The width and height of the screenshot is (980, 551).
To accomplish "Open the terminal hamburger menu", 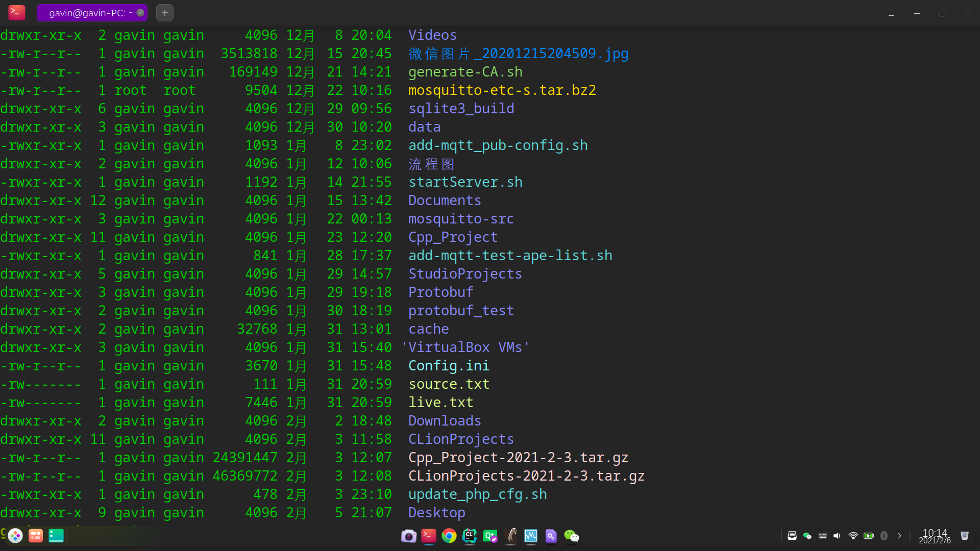I will point(891,13).
